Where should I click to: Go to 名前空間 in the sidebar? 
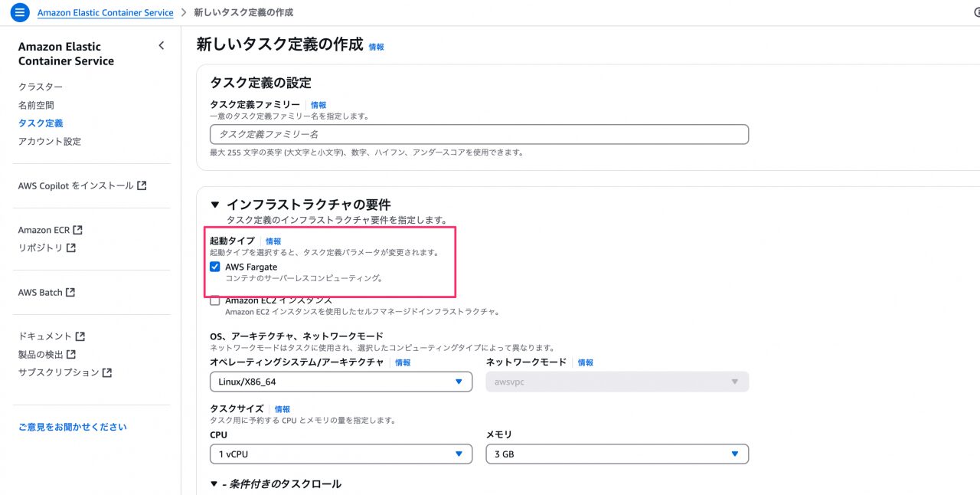(x=36, y=105)
